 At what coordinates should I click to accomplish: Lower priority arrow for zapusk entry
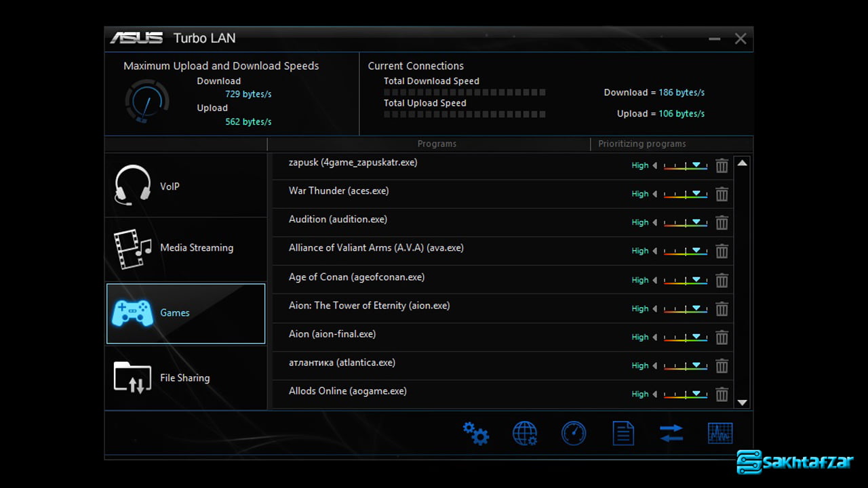tap(655, 165)
